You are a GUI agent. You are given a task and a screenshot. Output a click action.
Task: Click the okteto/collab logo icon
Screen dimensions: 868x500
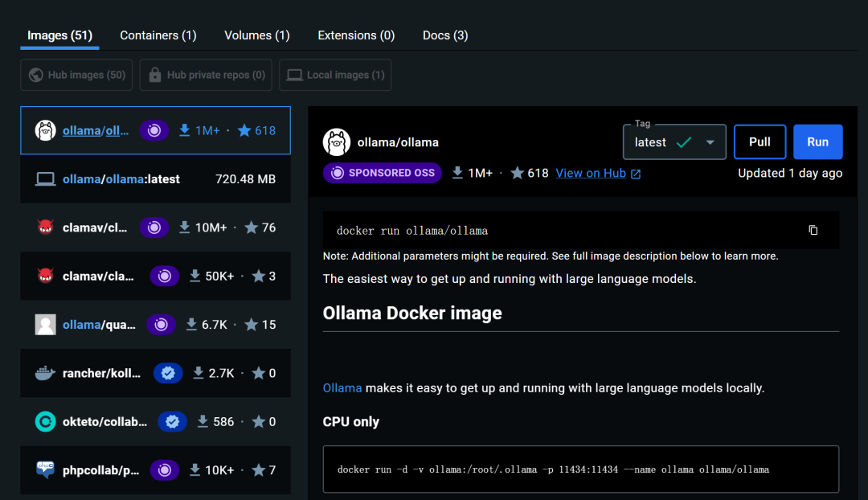pos(45,421)
